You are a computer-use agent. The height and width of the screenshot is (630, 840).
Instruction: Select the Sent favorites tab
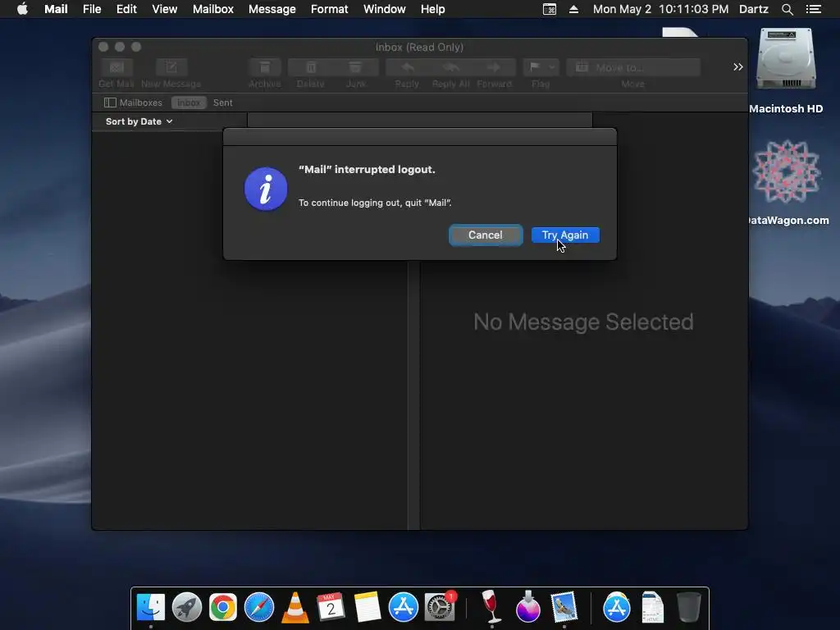pos(223,103)
